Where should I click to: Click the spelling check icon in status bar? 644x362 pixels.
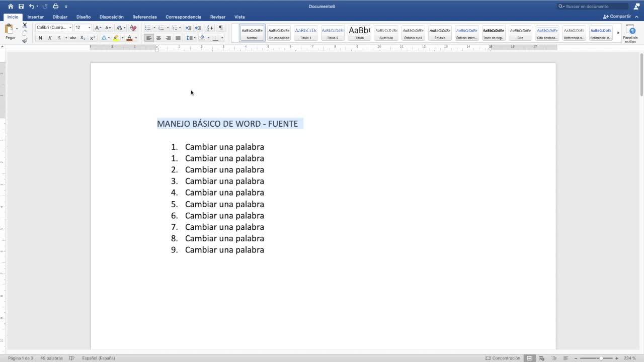(72, 358)
